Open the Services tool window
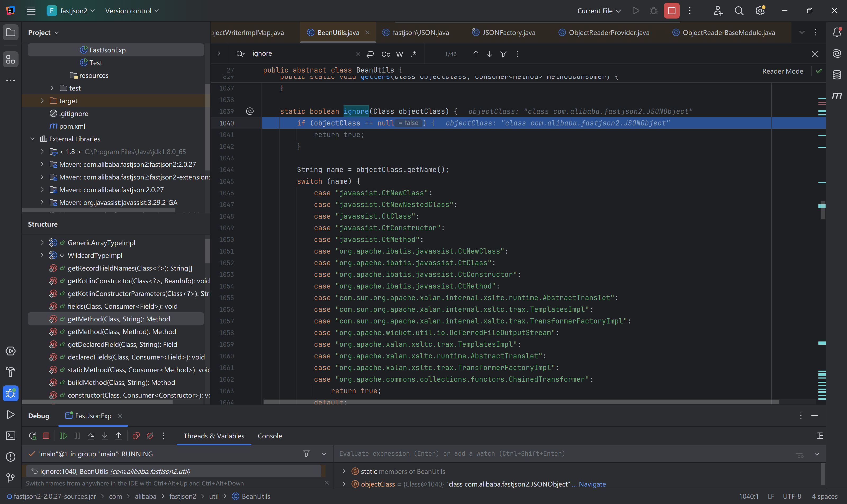Screen dimensions: 847x504 pyautogui.click(x=11, y=351)
